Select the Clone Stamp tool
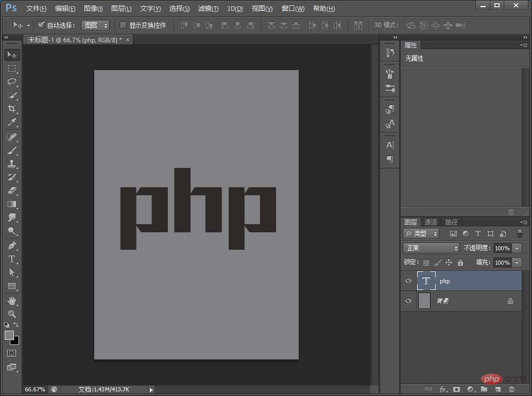 pos(12,164)
